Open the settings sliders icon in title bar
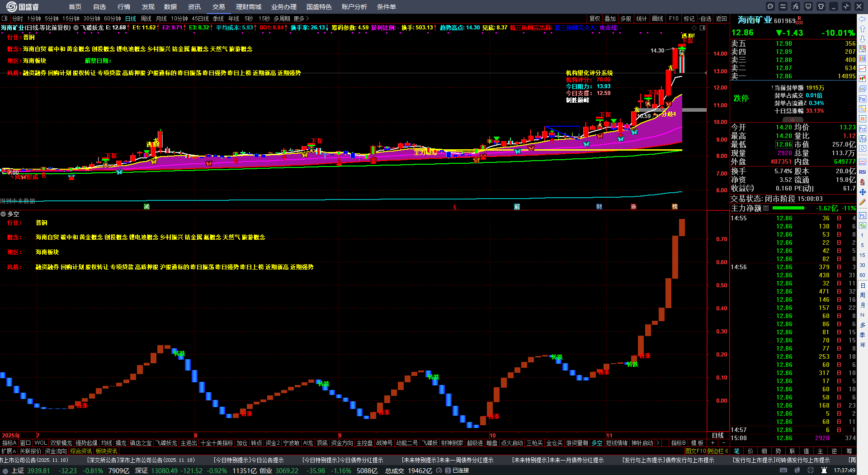 [783, 6]
